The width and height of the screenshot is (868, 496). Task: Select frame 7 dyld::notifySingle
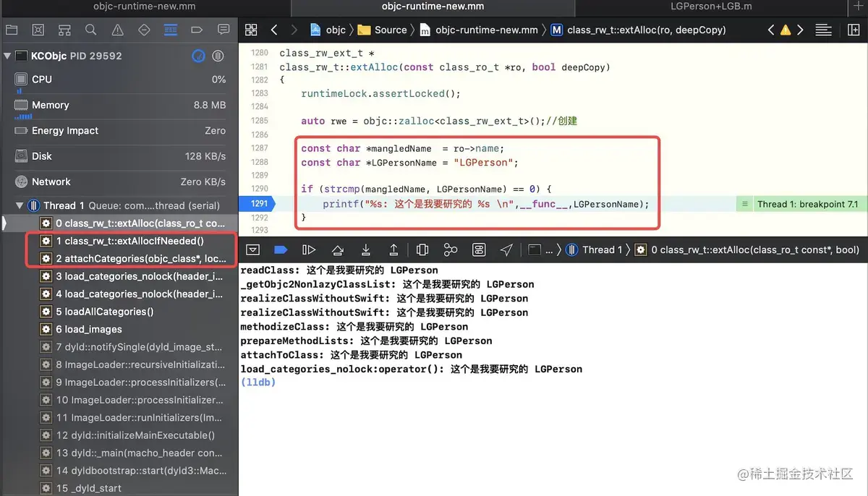point(119,347)
